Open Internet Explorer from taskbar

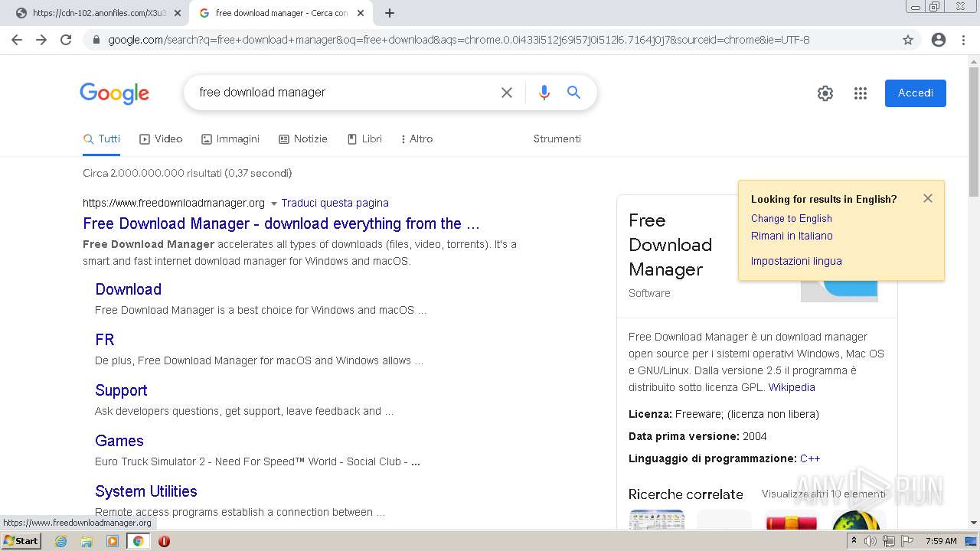pos(61,541)
